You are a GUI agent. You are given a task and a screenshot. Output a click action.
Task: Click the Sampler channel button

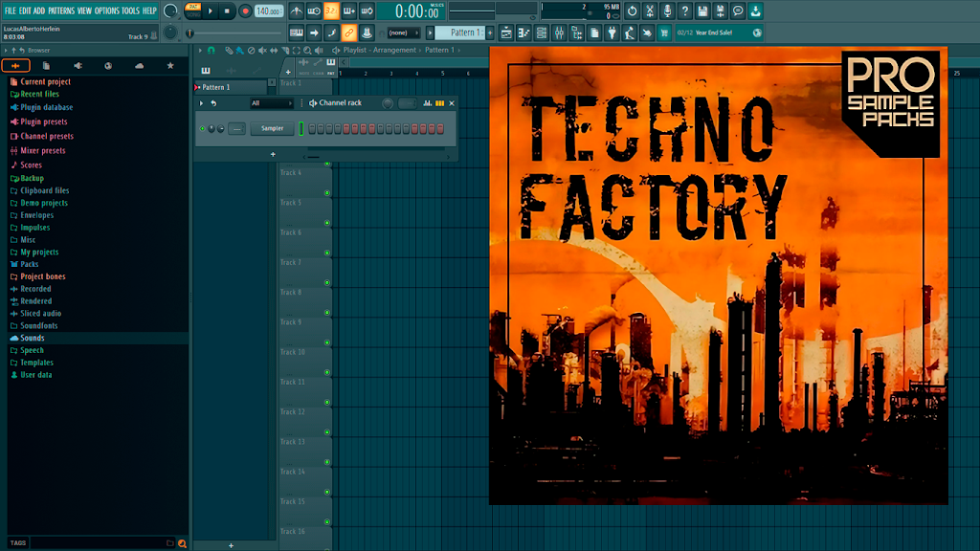tap(272, 129)
